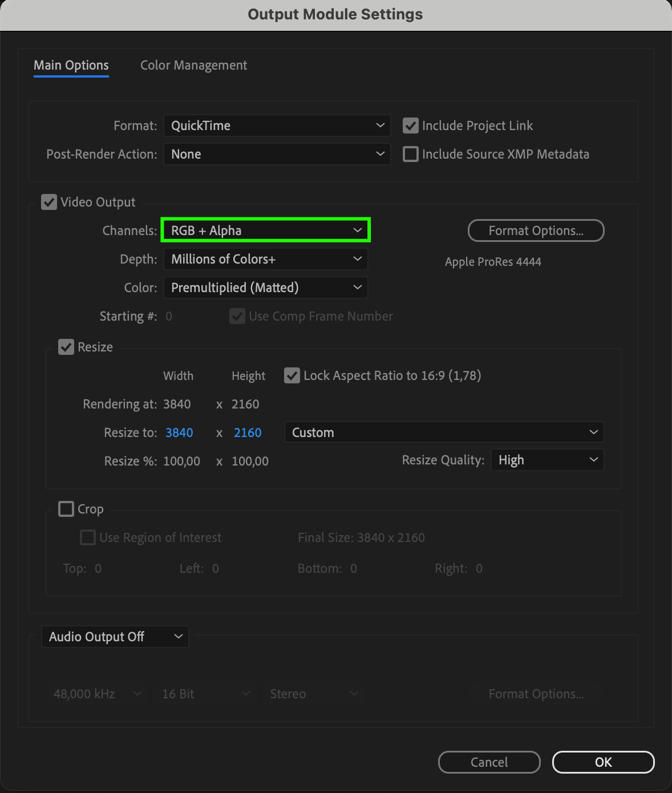
Task: Expand the Channels dropdown showing RGB + Alpha
Action: point(266,230)
